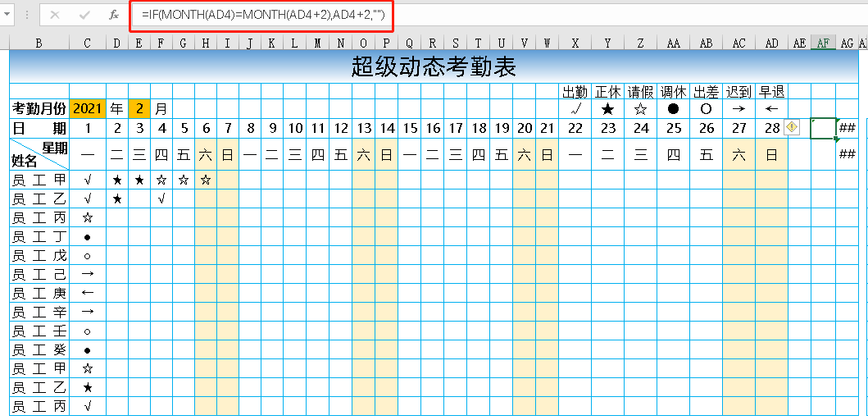Click the 调休 legend label
Image resolution: width=868 pixels, height=420 pixels.
pyautogui.click(x=673, y=91)
